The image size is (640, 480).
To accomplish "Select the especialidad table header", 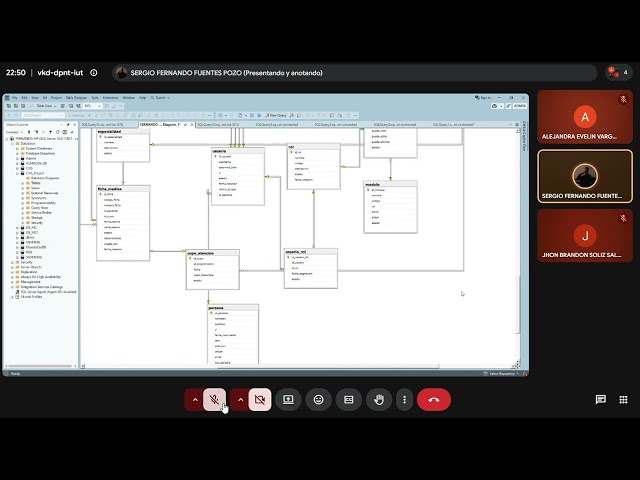I will tap(123, 131).
